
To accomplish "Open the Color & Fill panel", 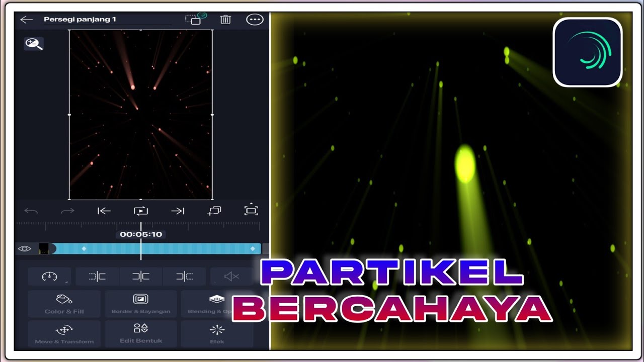I will [x=64, y=304].
